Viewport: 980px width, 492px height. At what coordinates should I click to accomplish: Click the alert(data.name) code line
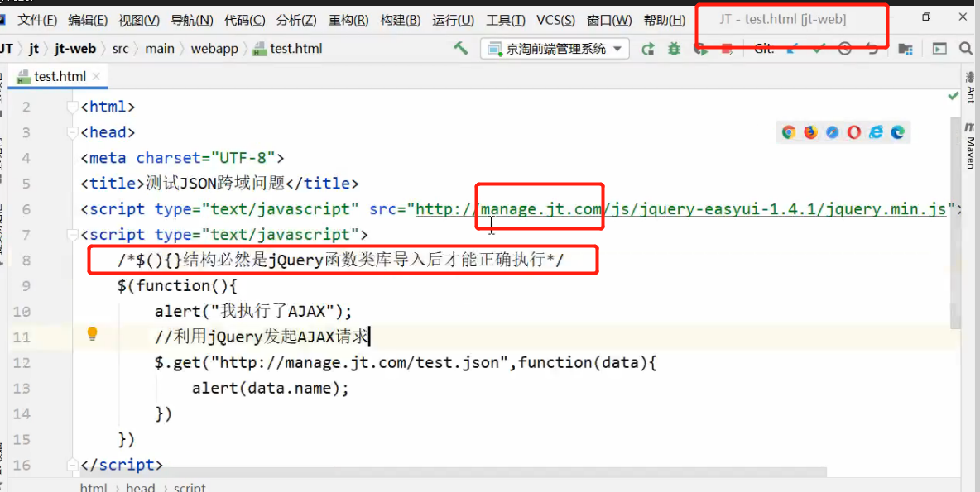click(x=270, y=389)
